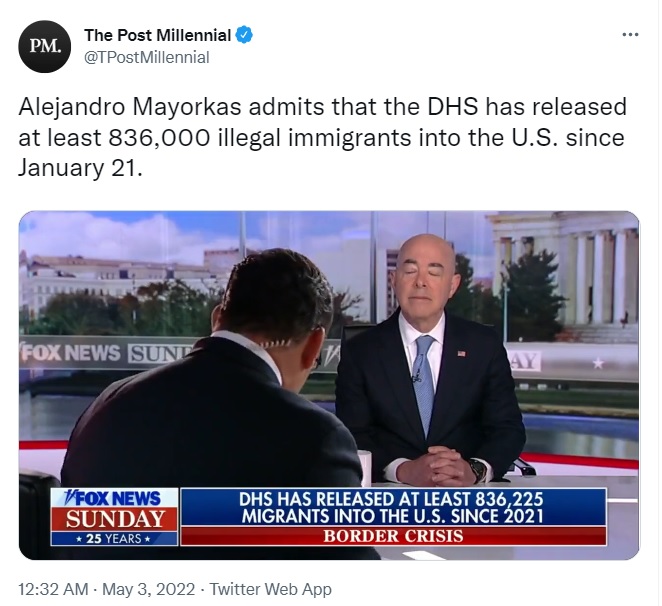Screen dimensions: 662x606
Task: Open the 12:32 AM tweet timestamp
Action: [53, 589]
